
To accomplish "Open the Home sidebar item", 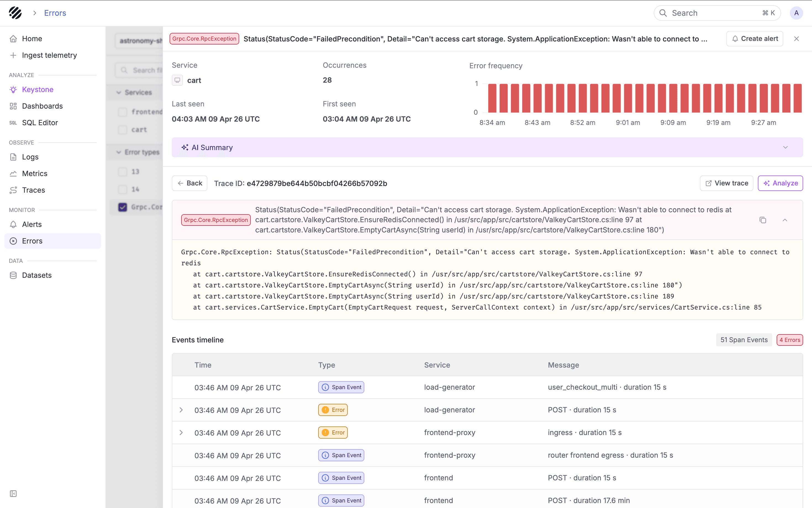I will click(x=53, y=39).
